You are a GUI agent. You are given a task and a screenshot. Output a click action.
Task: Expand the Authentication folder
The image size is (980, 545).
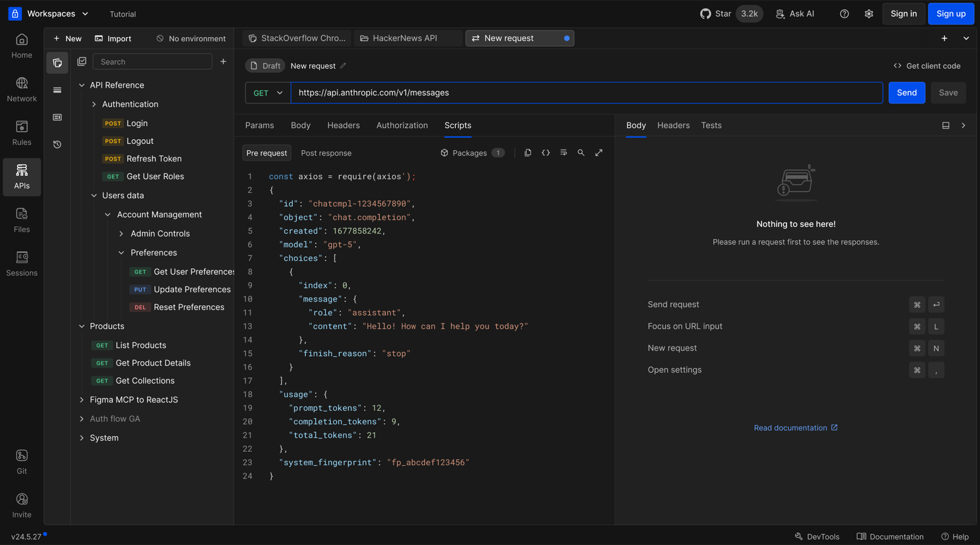(x=94, y=104)
